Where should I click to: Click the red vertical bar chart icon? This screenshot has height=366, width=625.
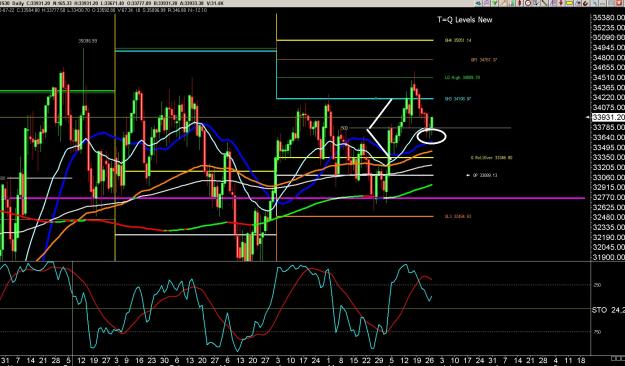click(520, 3)
